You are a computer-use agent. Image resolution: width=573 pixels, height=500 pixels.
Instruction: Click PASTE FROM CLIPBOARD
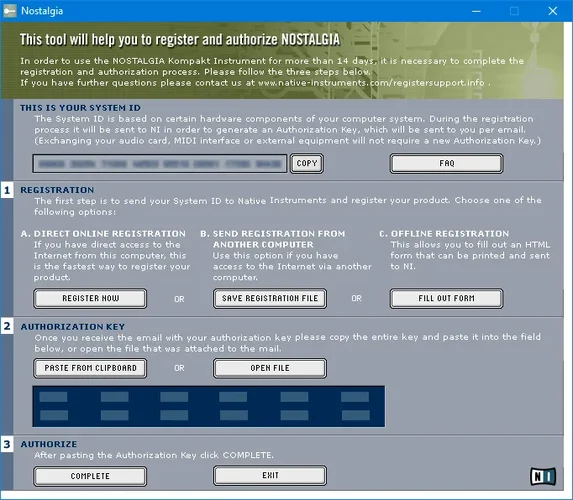[90, 368]
